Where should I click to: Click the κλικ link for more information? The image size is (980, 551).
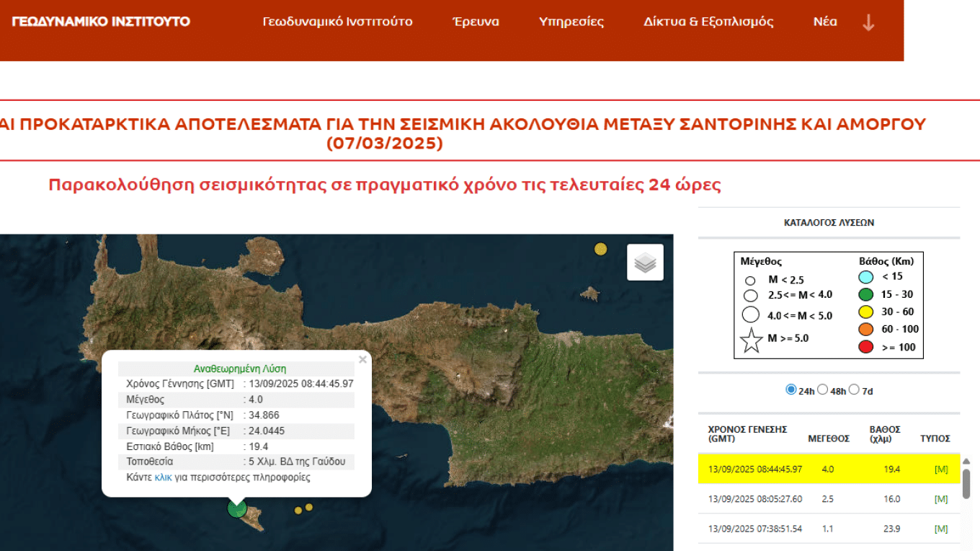tap(163, 477)
